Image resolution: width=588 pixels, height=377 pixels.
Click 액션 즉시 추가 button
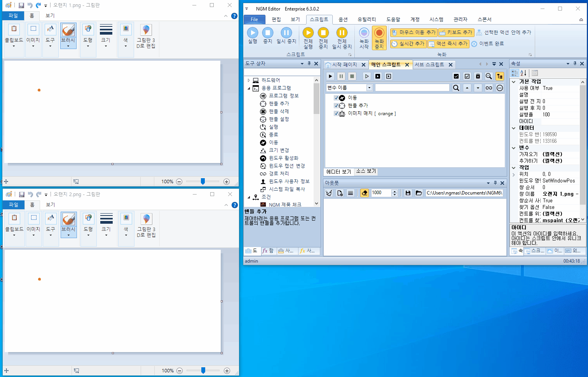(x=448, y=44)
